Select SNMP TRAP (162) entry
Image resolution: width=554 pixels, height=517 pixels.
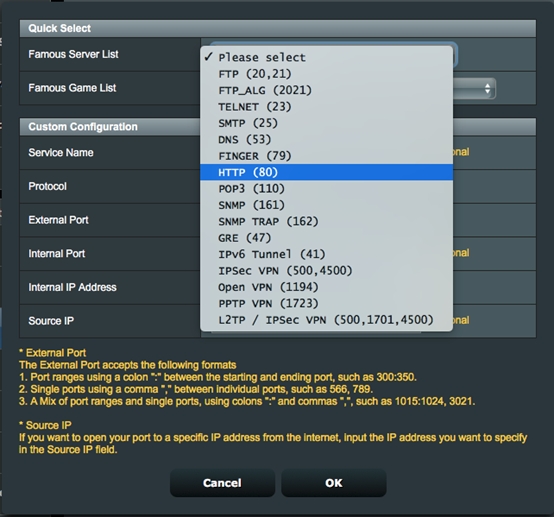coord(326,221)
